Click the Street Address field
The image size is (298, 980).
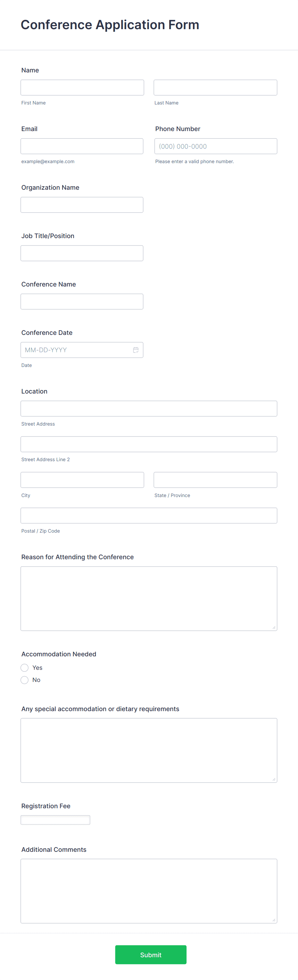pyautogui.click(x=149, y=408)
